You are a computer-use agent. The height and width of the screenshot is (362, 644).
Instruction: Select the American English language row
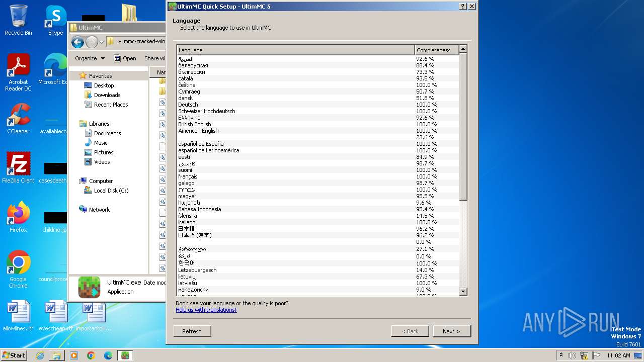tap(318, 131)
